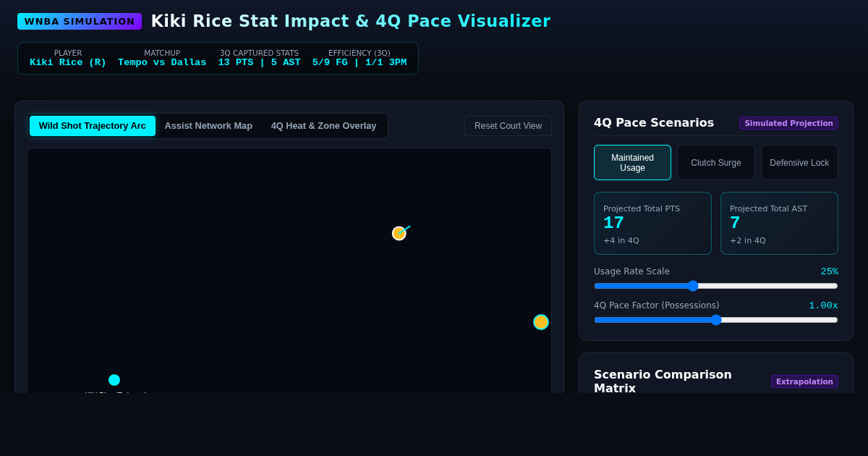Click the orange marker at court's right edge

[x=541, y=322]
